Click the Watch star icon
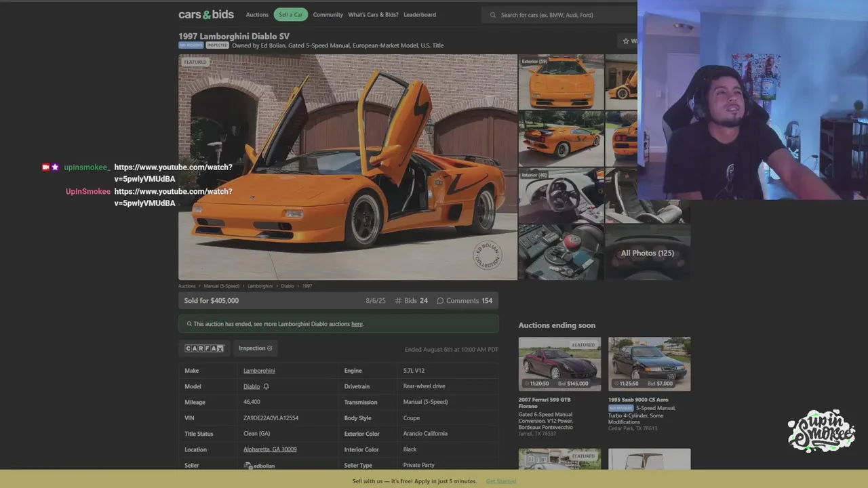 click(x=626, y=41)
